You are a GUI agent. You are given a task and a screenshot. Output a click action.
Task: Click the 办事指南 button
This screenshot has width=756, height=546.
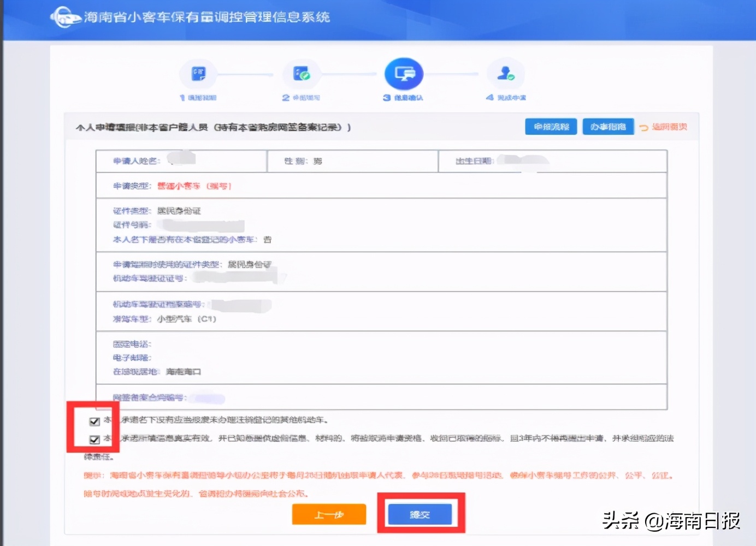pos(608,127)
